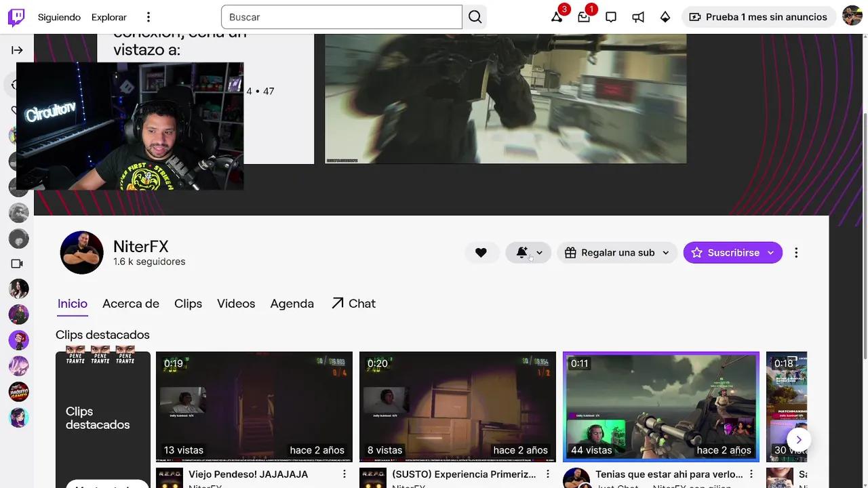Open the megaphone announcements icon
The image size is (868, 488).
(638, 17)
